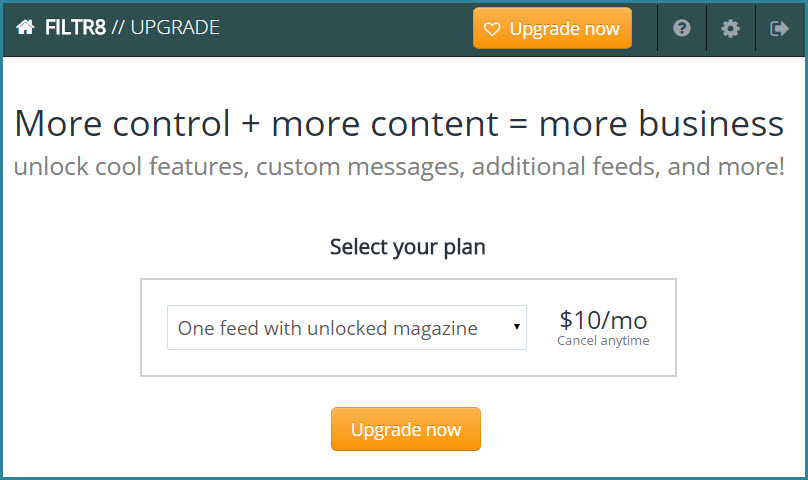Click the 'Select your plan' heading
This screenshot has width=808, height=480.
coord(408,247)
